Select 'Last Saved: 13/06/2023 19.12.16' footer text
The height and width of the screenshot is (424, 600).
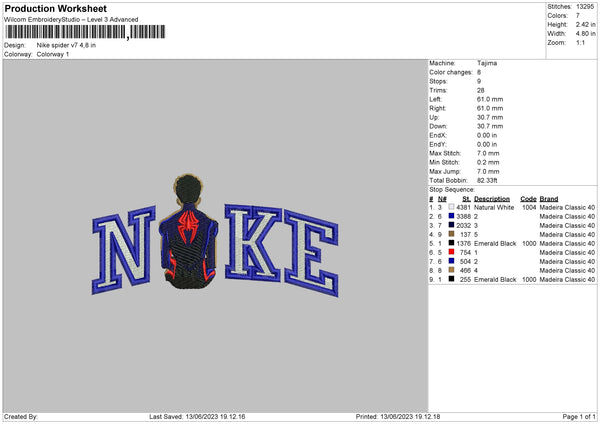(x=197, y=416)
